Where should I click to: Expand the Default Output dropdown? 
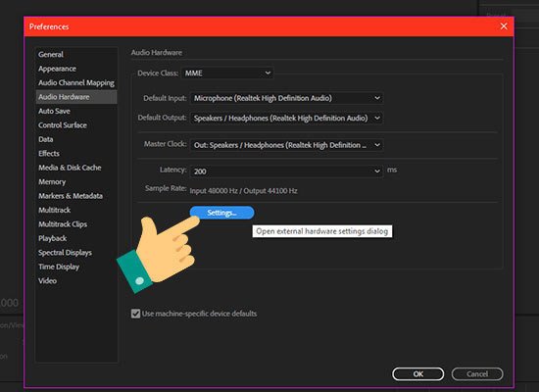[x=287, y=118]
